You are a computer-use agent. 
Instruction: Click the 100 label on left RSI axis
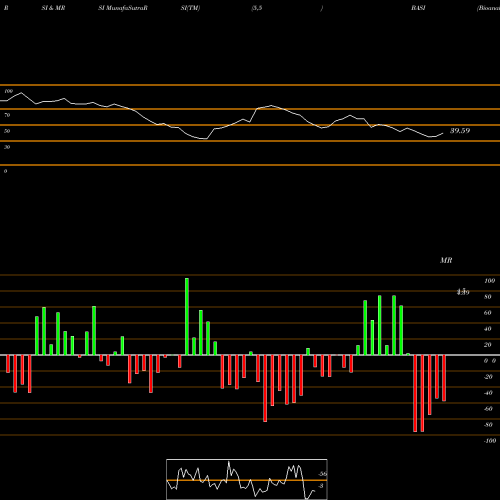pyautogui.click(x=8, y=91)
